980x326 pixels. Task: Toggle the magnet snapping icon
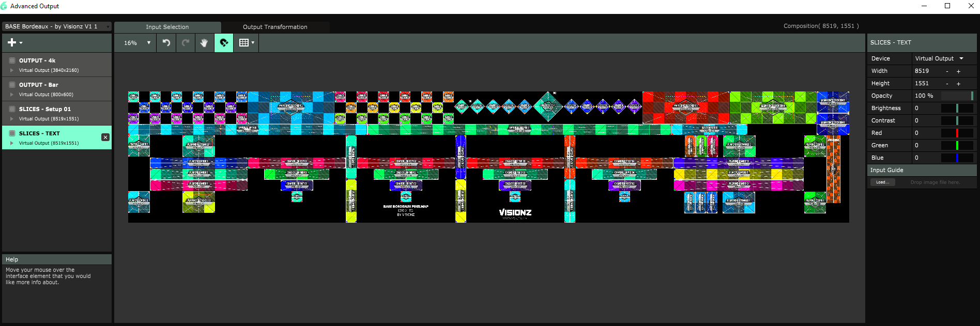click(224, 43)
